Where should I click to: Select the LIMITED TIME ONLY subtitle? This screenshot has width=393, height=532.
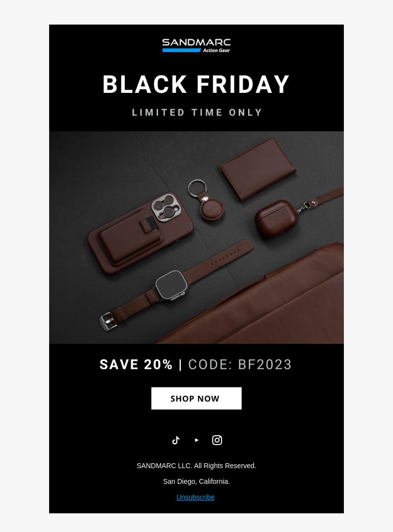coord(197,112)
